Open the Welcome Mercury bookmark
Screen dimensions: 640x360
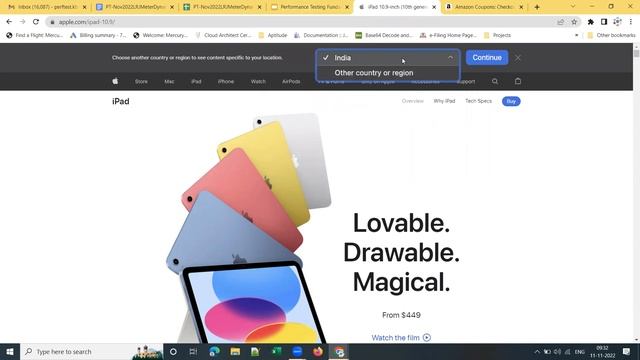[x=161, y=36]
